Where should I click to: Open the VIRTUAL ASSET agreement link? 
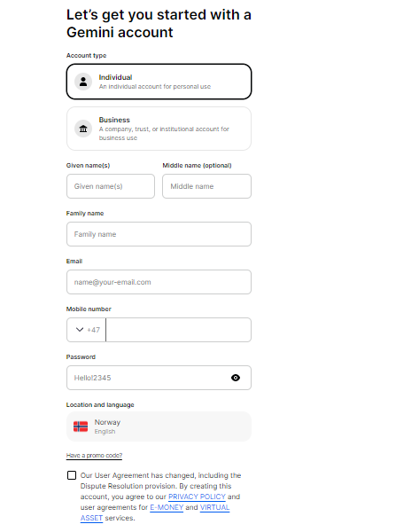pos(155,512)
